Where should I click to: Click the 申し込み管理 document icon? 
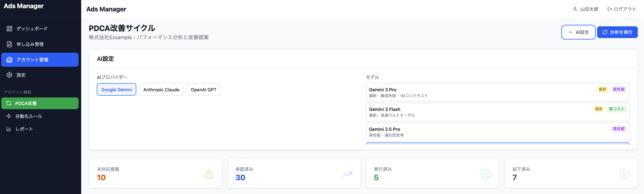pos(9,44)
